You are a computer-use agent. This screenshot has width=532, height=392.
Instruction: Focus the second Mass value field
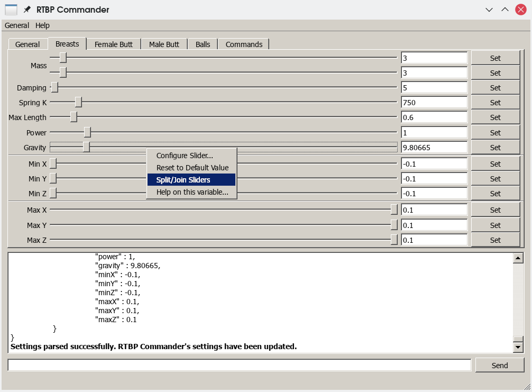pyautogui.click(x=434, y=73)
